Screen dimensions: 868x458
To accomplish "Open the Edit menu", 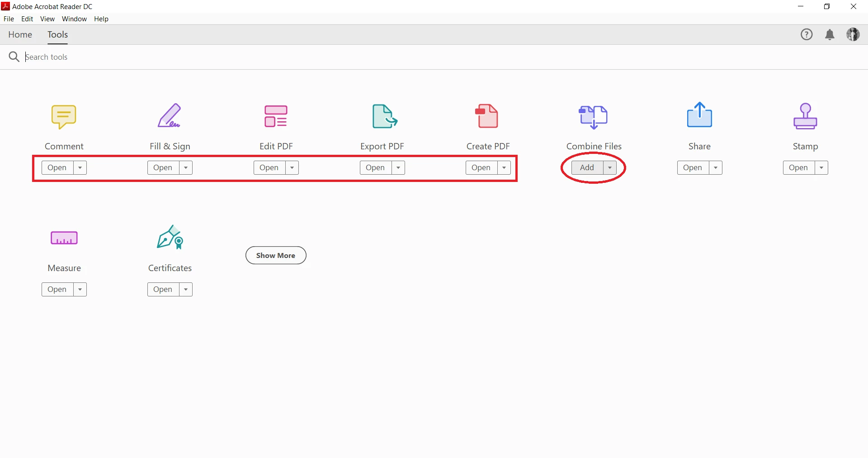I will click(x=27, y=19).
